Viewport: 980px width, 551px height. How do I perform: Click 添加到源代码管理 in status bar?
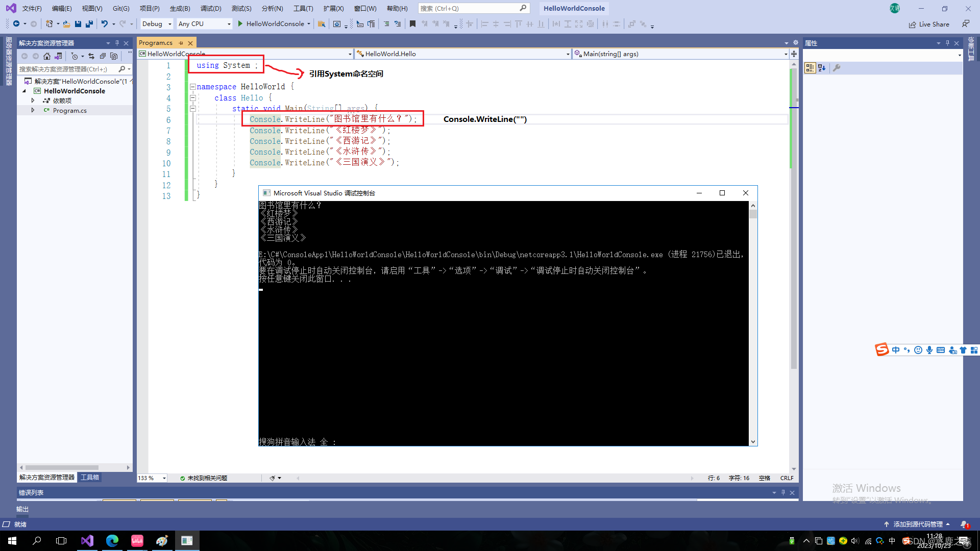tap(918, 524)
